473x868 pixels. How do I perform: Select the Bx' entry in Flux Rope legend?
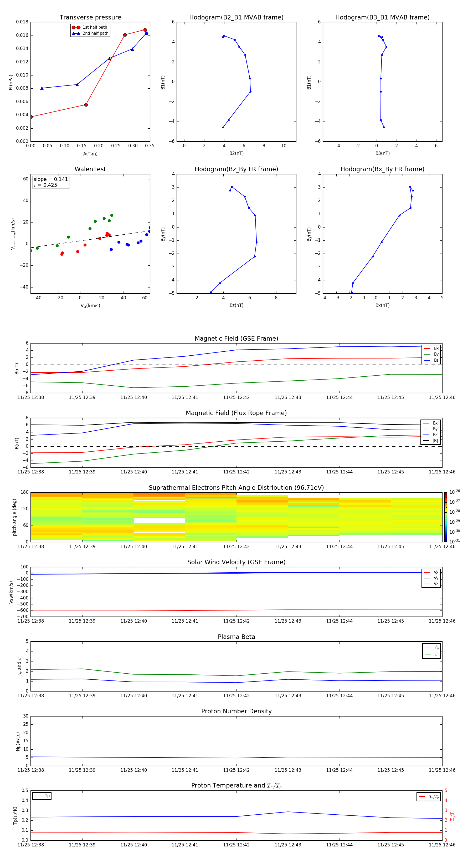point(431,423)
